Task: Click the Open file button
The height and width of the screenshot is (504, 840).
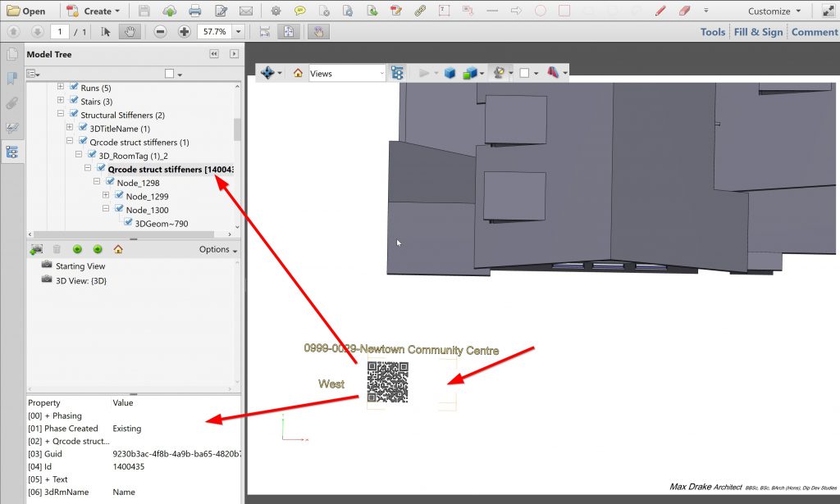Action: click(26, 11)
